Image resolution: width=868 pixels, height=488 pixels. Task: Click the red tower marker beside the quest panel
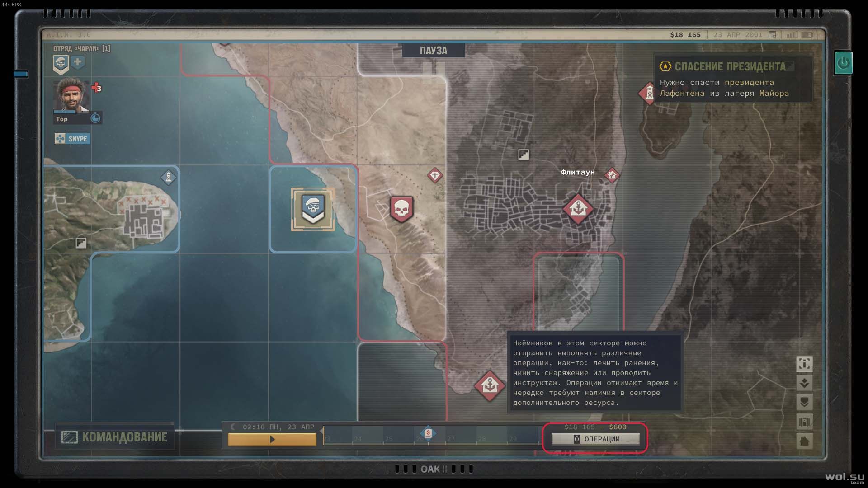click(648, 93)
